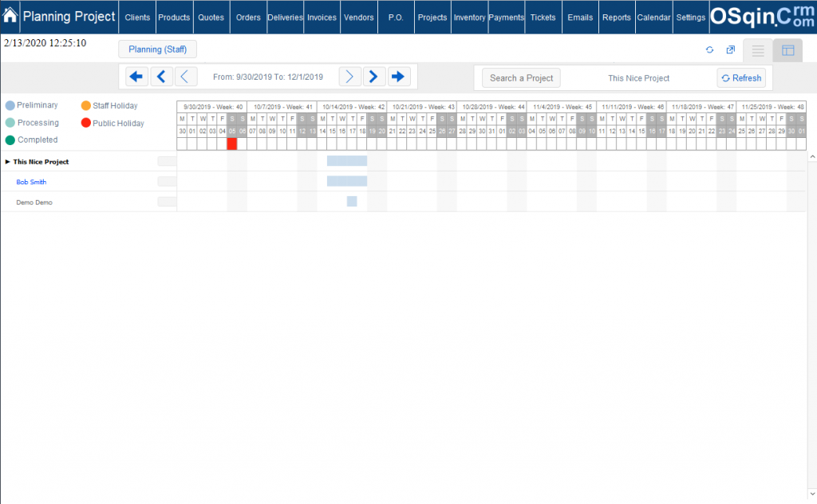This screenshot has height=504, width=817.
Task: Advance one period with the bold right arrow
Action: click(373, 76)
